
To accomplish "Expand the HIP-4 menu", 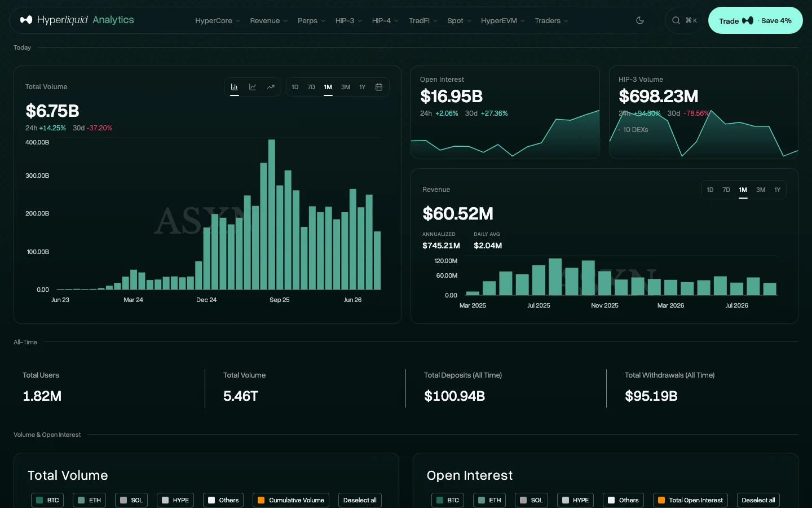I will pyautogui.click(x=385, y=21).
